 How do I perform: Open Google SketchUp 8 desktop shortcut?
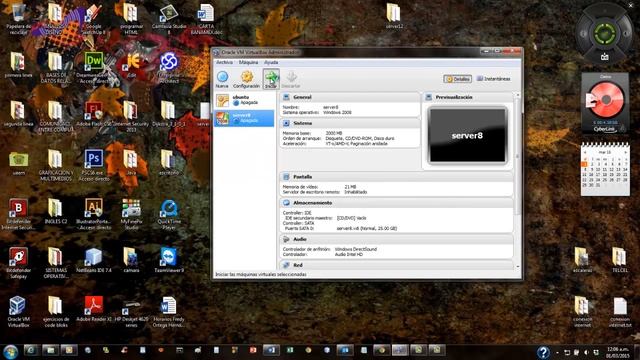click(x=93, y=19)
